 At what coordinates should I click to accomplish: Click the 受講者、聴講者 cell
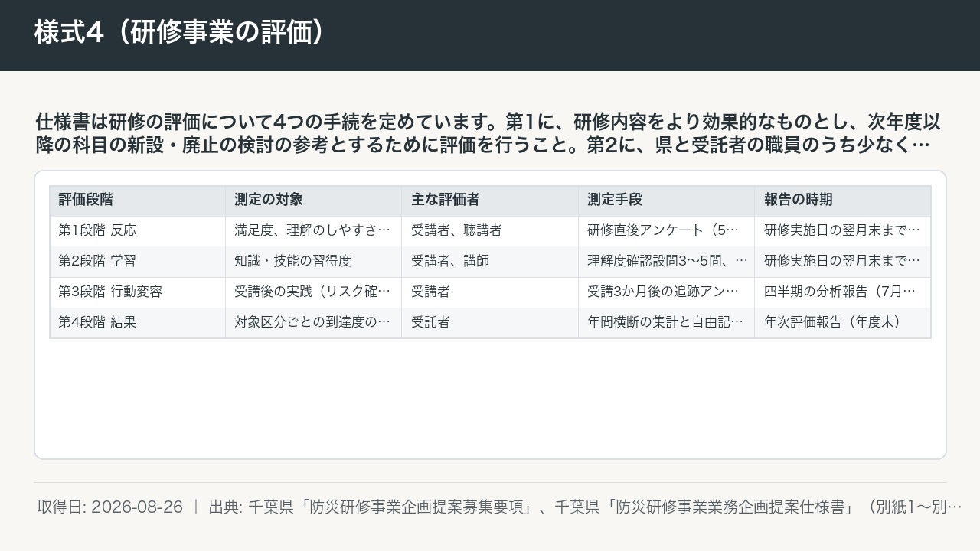point(490,231)
